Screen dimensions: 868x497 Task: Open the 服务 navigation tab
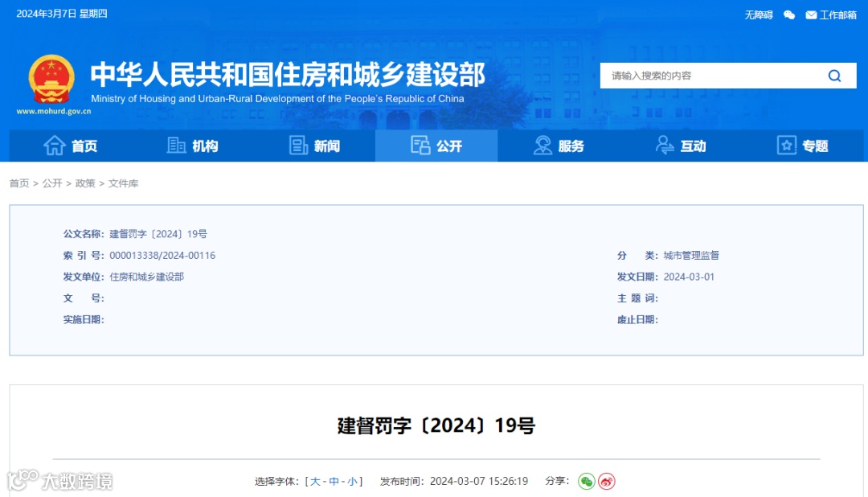point(559,146)
